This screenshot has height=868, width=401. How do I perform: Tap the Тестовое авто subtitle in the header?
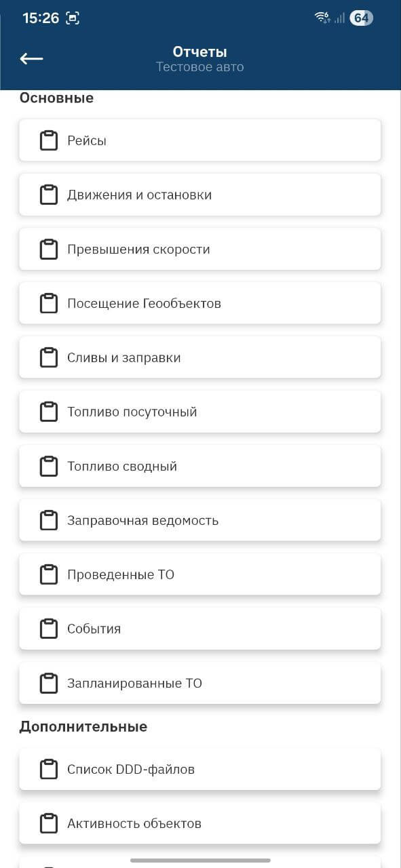click(200, 66)
